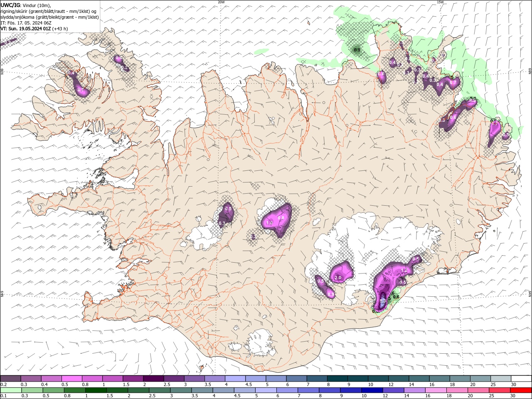Image resolution: width=532 pixels, height=399 pixels.
Task: Click the 'rigning/skúrir (grænt/blátt/rautt - mm/1klst) og' line
Action: click(x=49, y=11)
